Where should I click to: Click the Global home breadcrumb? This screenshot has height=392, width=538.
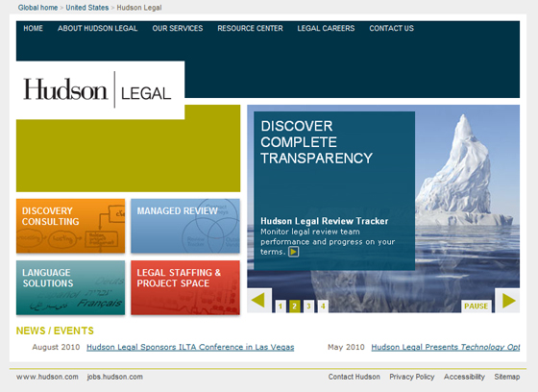[37, 8]
